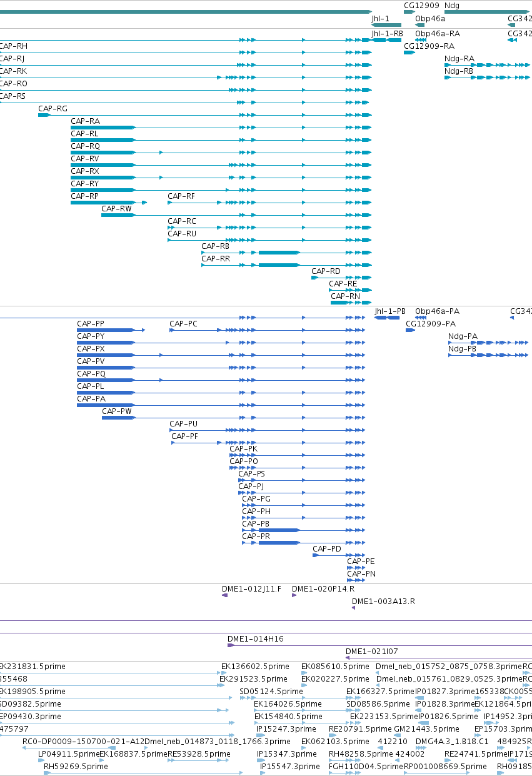Image resolution: width=532 pixels, height=776 pixels.
Task: Click the Ndg-PA CDS label
Action: (463, 336)
